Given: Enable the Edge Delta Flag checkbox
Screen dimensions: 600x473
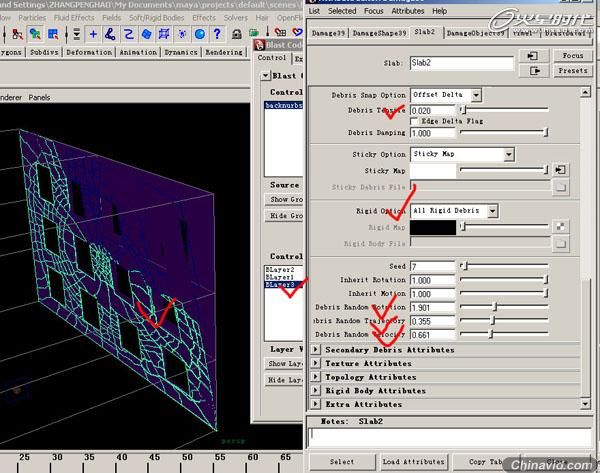Looking at the screenshot, I should tap(416, 120).
